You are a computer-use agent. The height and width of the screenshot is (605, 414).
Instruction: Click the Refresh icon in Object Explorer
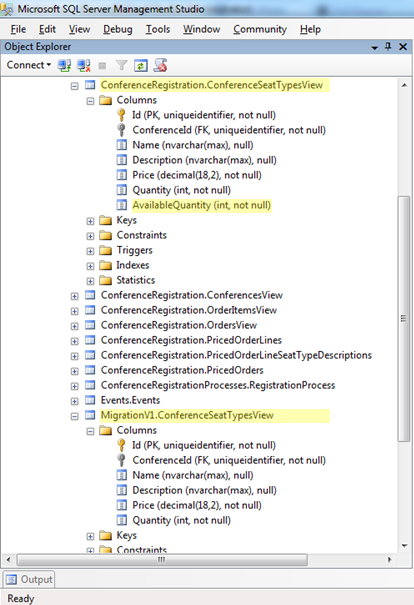[141, 66]
